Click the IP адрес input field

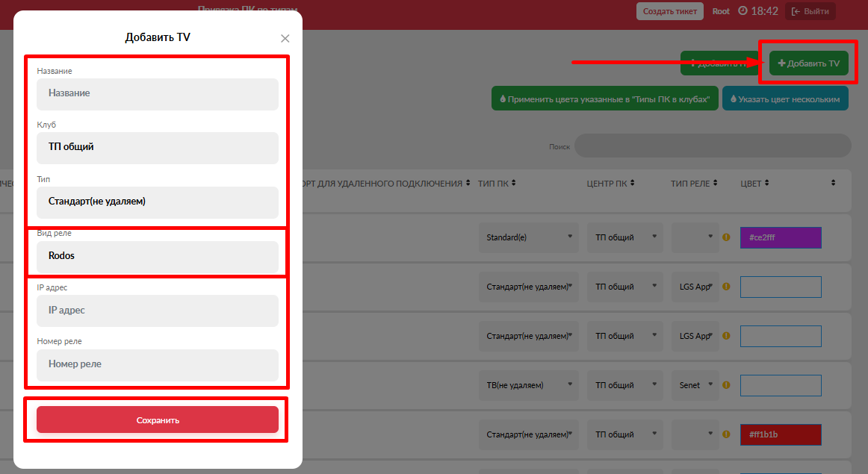click(x=157, y=311)
